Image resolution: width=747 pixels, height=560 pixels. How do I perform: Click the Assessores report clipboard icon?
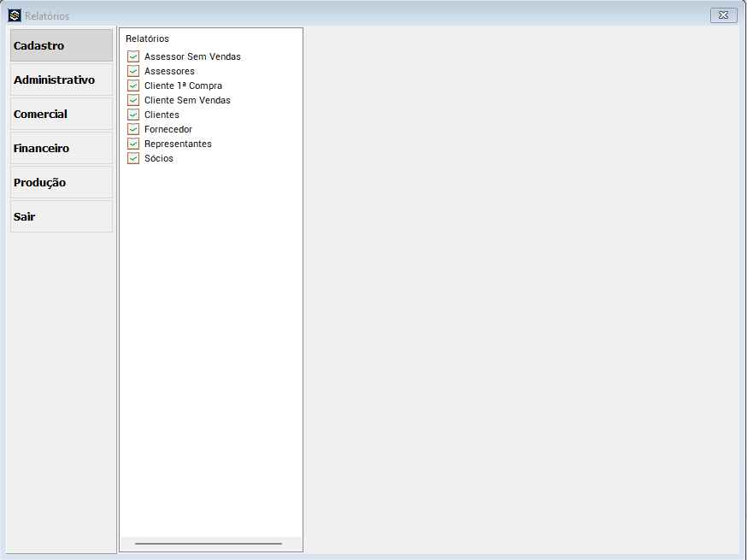pyautogui.click(x=133, y=71)
